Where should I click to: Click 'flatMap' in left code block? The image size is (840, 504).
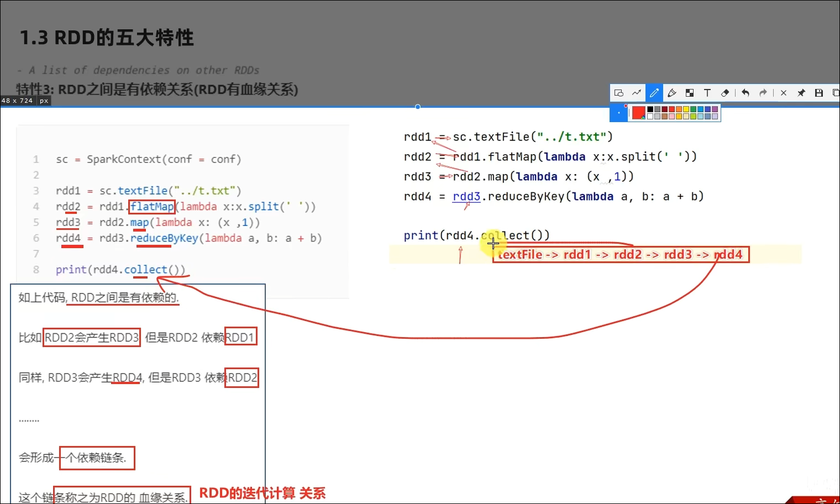point(152,207)
